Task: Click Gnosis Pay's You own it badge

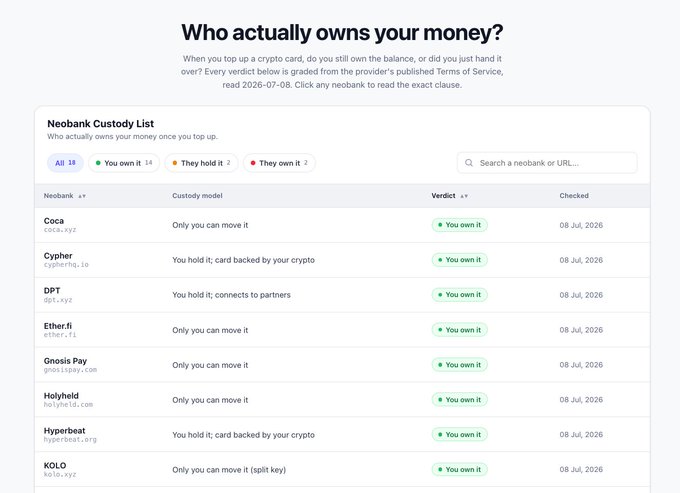Action: (x=459, y=365)
